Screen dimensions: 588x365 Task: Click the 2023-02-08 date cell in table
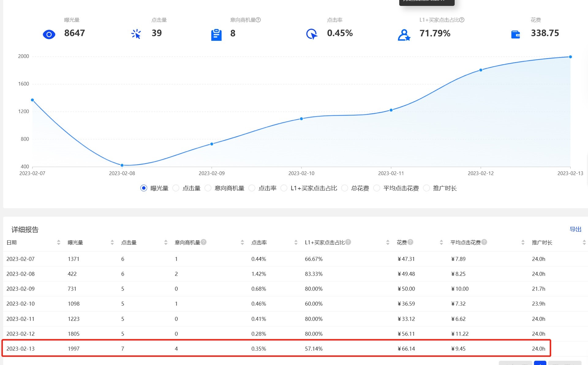coord(21,274)
